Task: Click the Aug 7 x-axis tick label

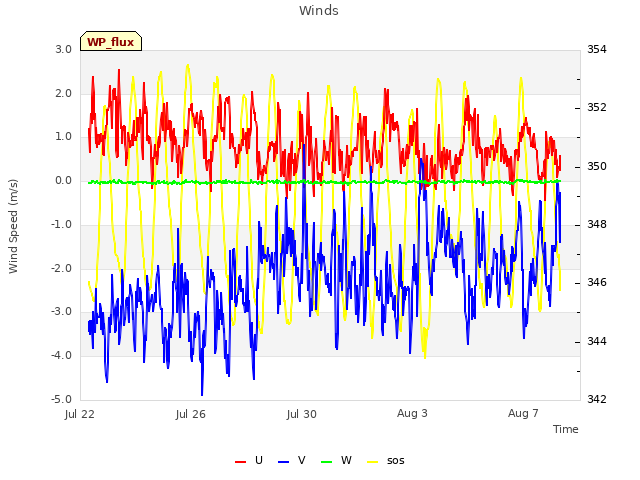Action: (523, 413)
